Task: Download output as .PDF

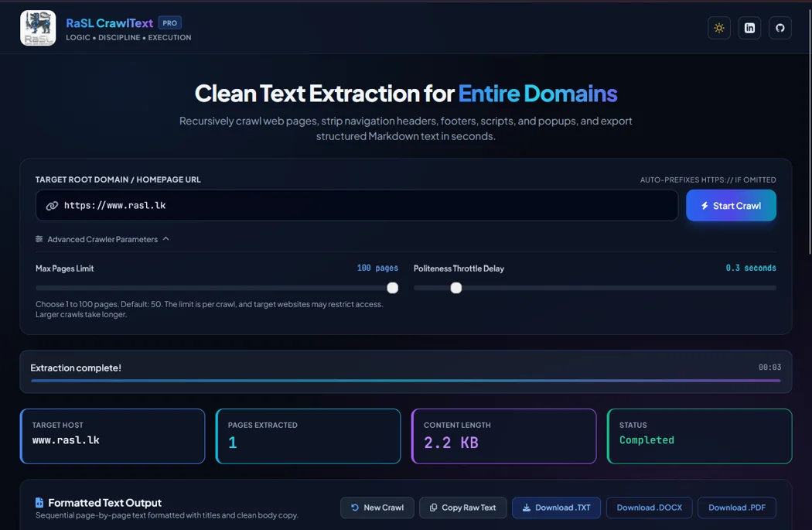Action: coord(737,508)
